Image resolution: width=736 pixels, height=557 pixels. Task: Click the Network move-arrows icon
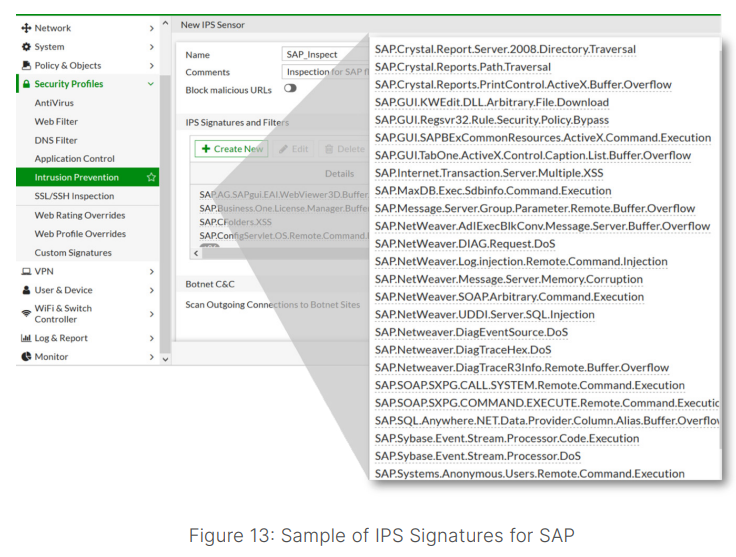click(x=26, y=28)
